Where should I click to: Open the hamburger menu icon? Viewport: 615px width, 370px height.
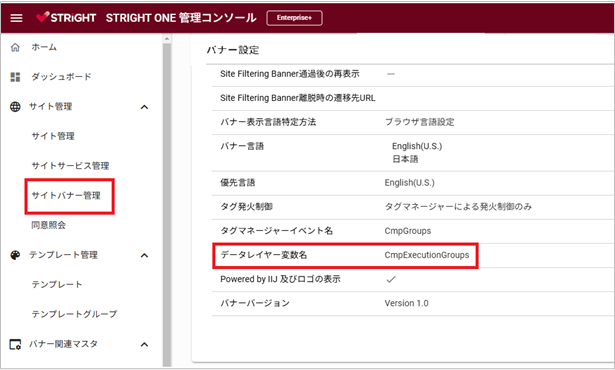coord(16,18)
